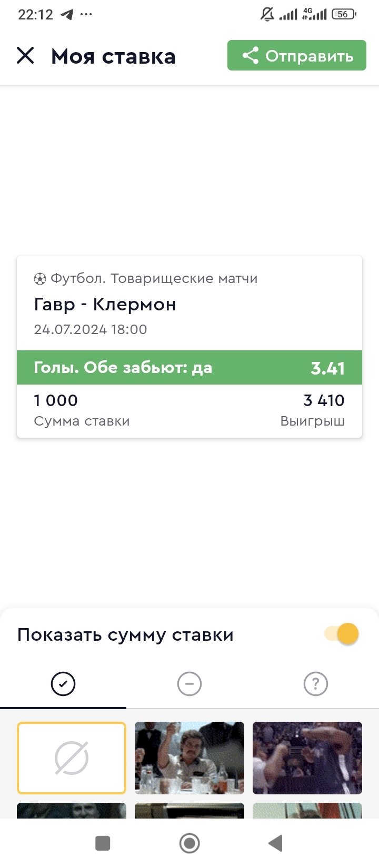
Task: Tap the Android back triangle button
Action: tap(275, 843)
